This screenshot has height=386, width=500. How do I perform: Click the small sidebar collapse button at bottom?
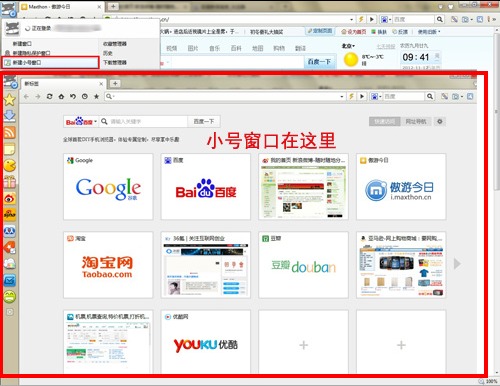[x=10, y=312]
